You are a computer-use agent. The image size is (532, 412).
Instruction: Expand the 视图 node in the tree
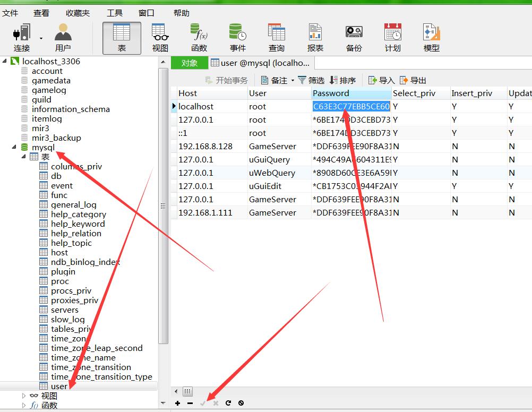click(x=24, y=396)
